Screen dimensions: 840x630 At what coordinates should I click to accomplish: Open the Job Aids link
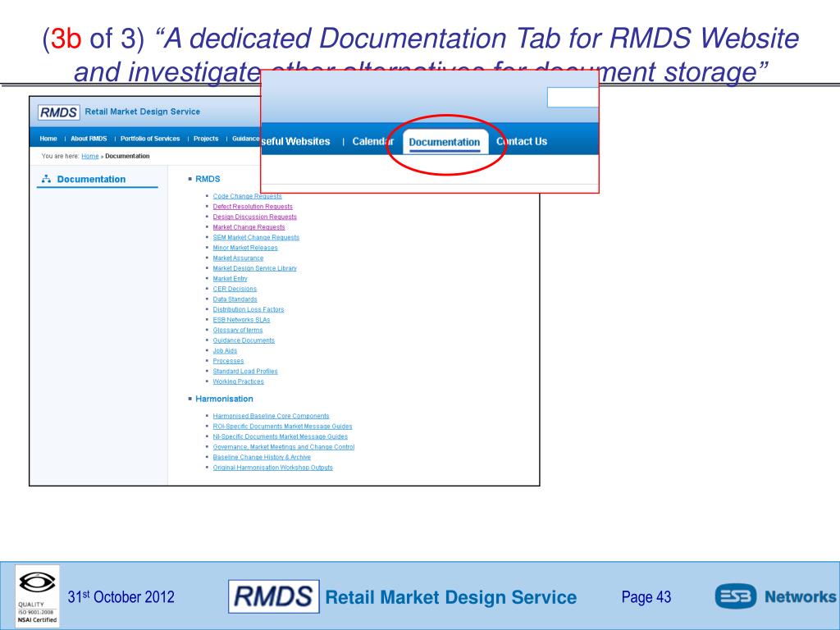(225, 351)
